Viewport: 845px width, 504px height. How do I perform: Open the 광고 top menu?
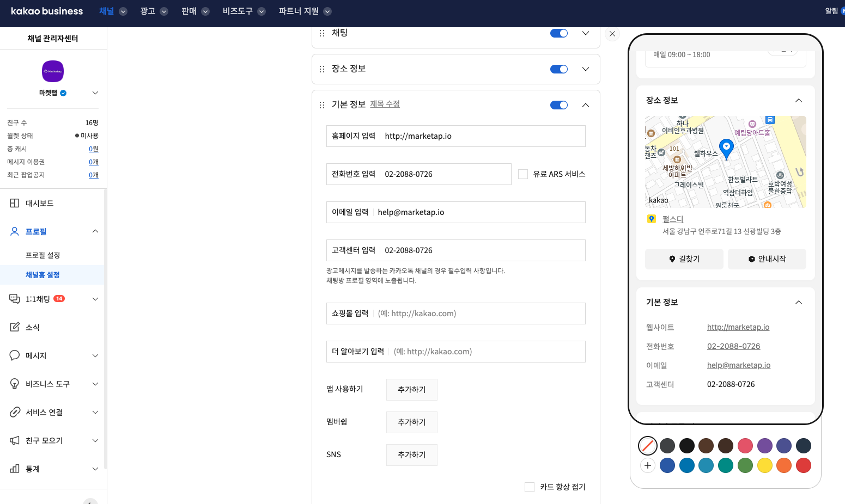[x=154, y=11]
